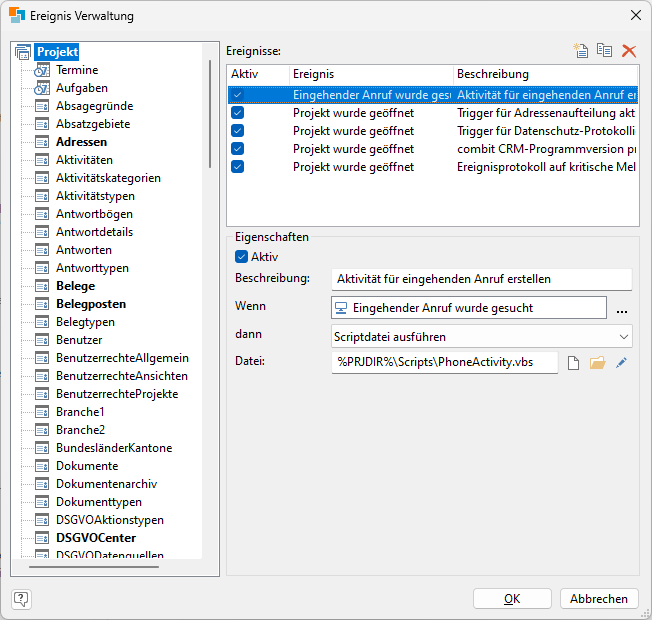652x620 pixels.
Task: Click the new script file icon
Action: pyautogui.click(x=573, y=363)
